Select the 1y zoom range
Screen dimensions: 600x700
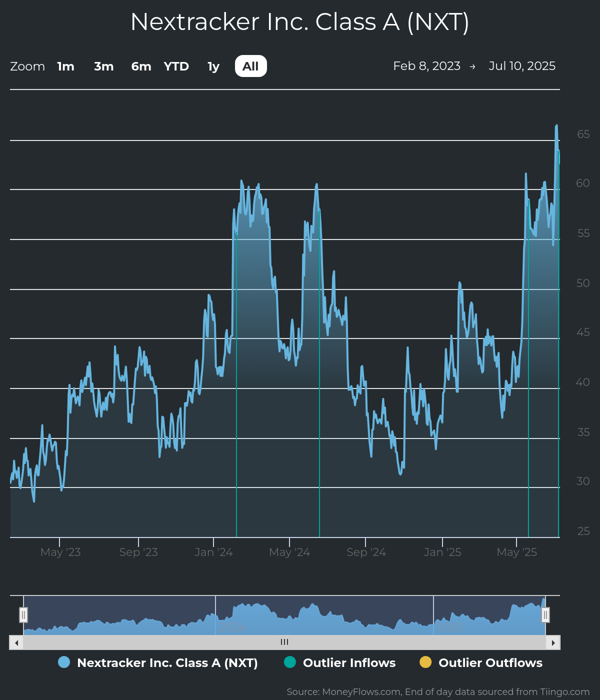(x=213, y=66)
